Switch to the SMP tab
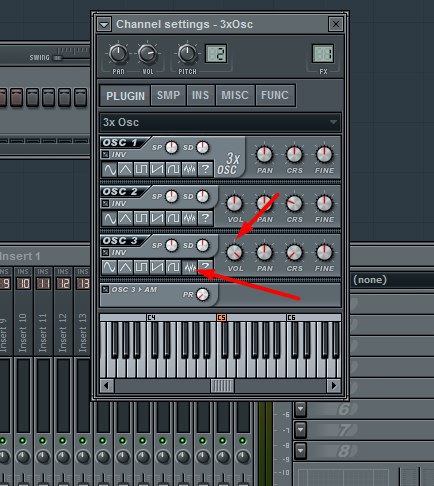 (168, 95)
